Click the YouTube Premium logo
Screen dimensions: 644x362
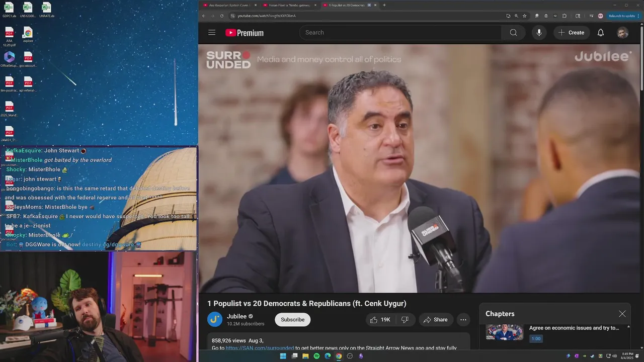(x=245, y=33)
